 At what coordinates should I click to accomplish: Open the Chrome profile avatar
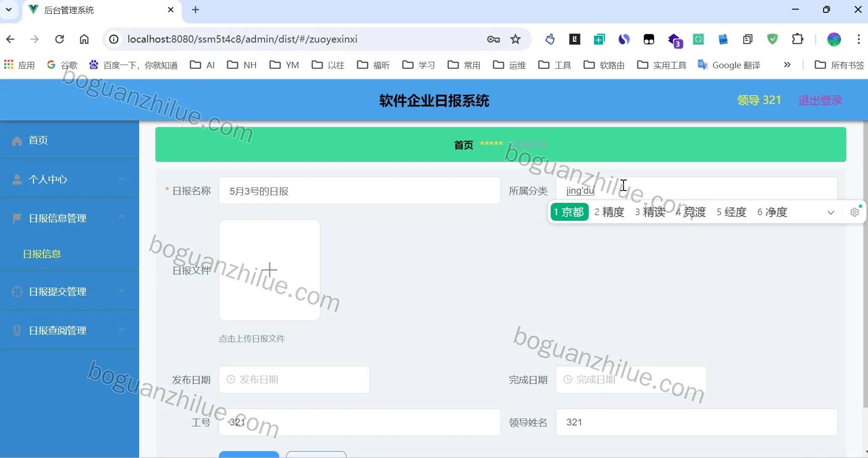pos(834,39)
